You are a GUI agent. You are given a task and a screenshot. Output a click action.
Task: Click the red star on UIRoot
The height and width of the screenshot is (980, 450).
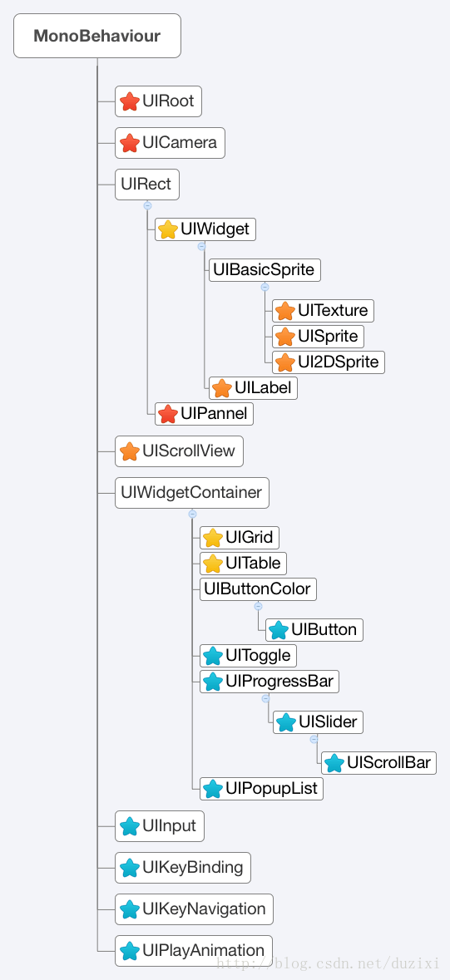(130, 101)
